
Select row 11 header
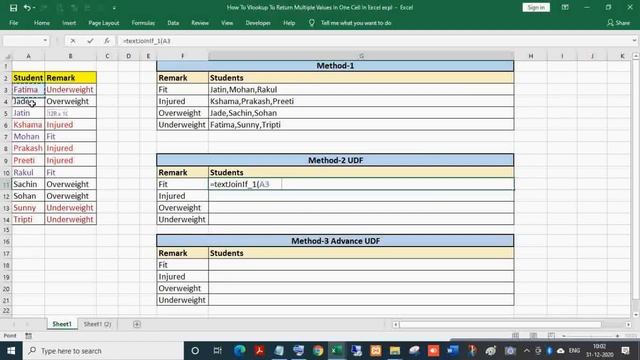point(6,184)
